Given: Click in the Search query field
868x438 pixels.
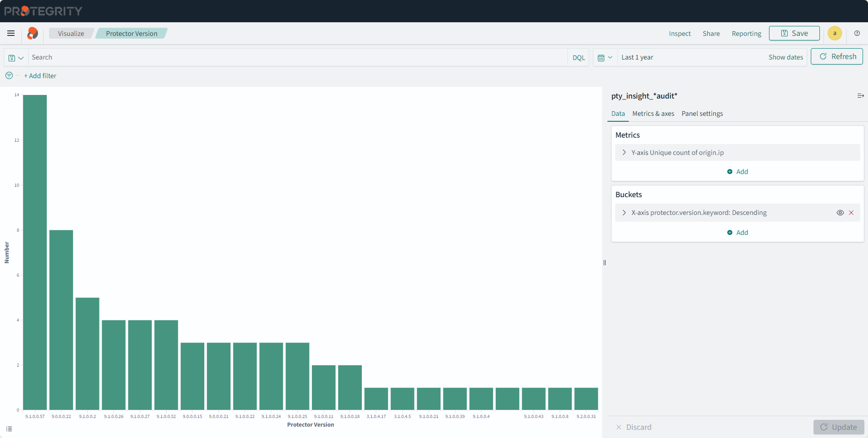Looking at the screenshot, I should (295, 57).
